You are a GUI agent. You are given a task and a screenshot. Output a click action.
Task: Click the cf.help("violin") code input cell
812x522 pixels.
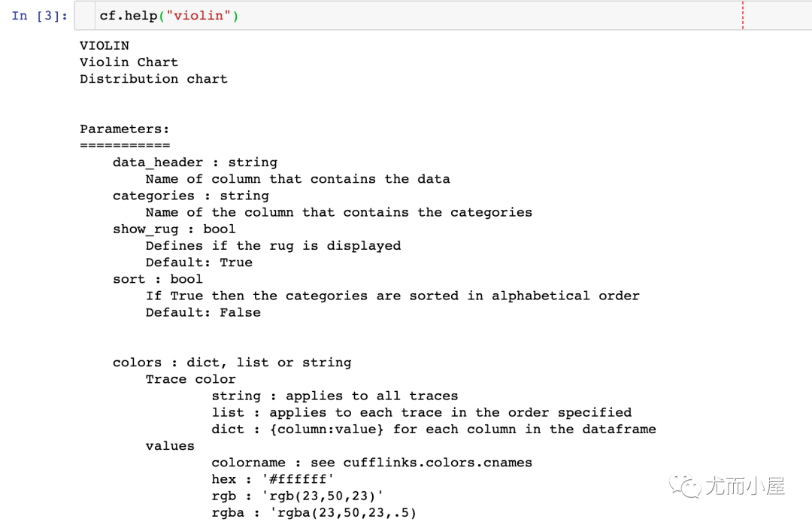pyautogui.click(x=444, y=16)
